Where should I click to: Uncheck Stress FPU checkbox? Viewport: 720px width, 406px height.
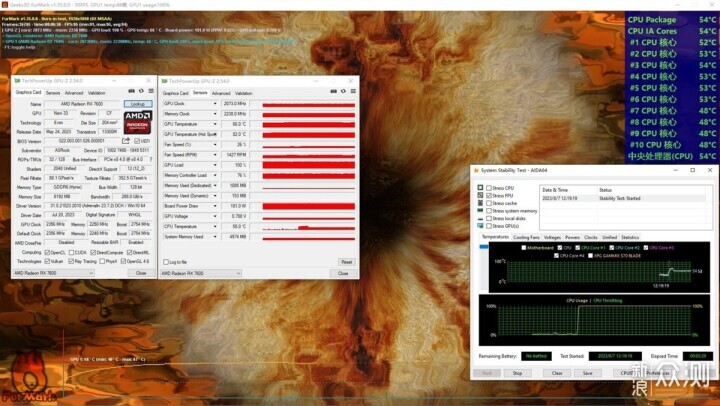(x=489, y=196)
